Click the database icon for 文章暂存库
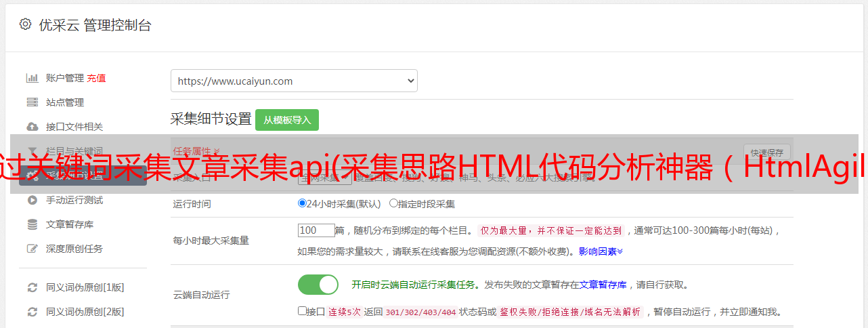The width and height of the screenshot is (868, 328). pos(32,224)
